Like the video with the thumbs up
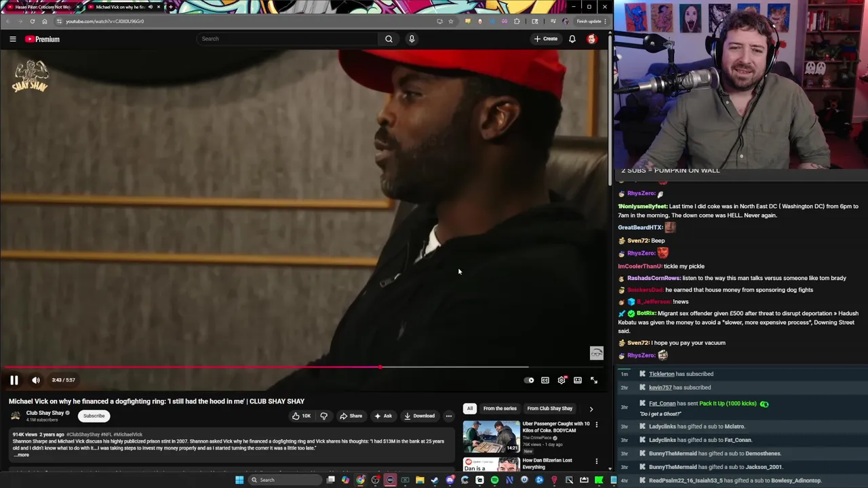 (301, 416)
